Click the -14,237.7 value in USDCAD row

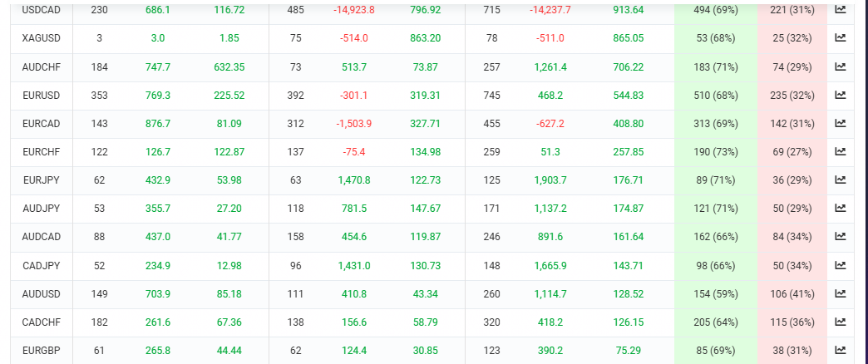[x=550, y=10]
